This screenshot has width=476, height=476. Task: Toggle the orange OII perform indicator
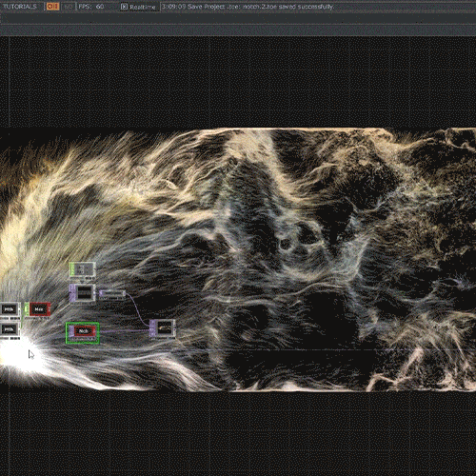52,7
